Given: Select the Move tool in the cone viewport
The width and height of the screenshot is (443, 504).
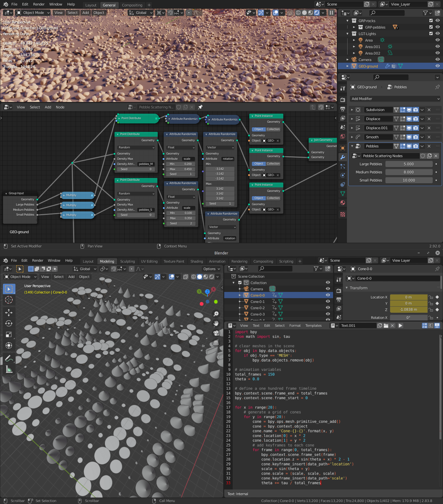Looking at the screenshot, I should tap(9, 312).
